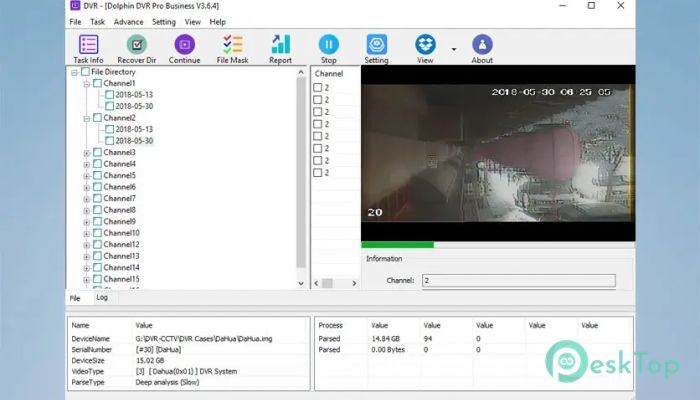Viewport: 700px width, 400px height.
Task: Open the Task menu
Action: [97, 22]
